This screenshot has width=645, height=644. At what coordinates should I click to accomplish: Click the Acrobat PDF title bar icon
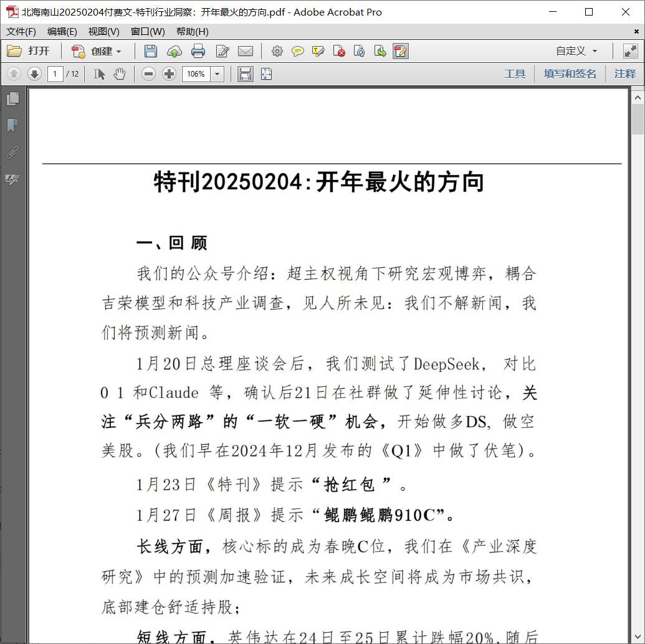tap(12, 12)
